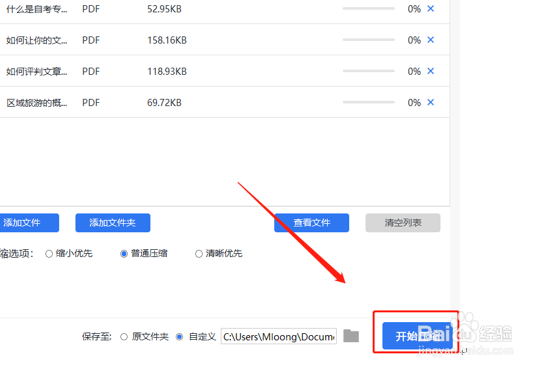The width and height of the screenshot is (545, 370).
Task: Remove the 158.16KB PDF file row
Action: 430,40
